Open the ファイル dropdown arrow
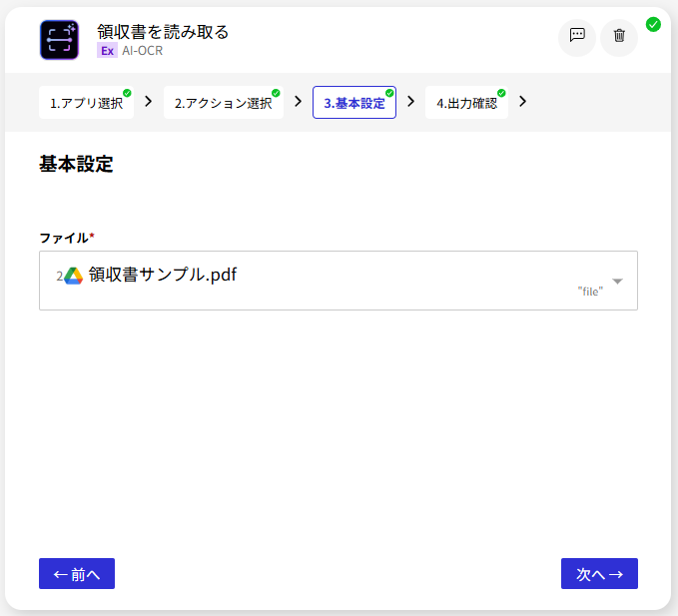The image size is (678, 616). (x=617, y=281)
